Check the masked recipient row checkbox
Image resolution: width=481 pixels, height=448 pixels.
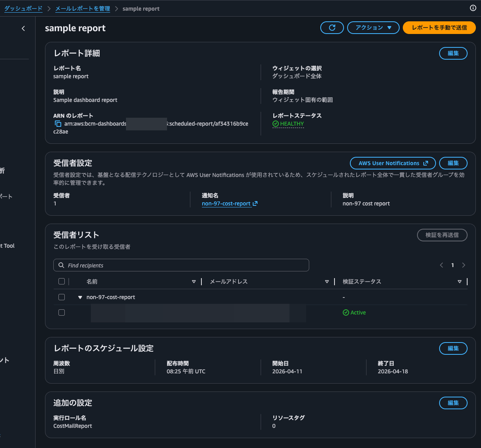tap(62, 312)
